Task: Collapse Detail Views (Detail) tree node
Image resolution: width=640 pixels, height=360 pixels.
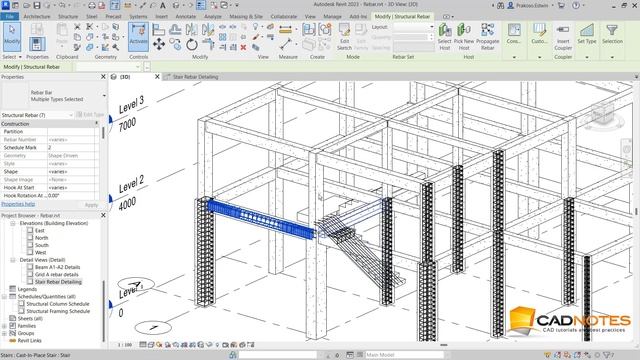Action: 13,260
